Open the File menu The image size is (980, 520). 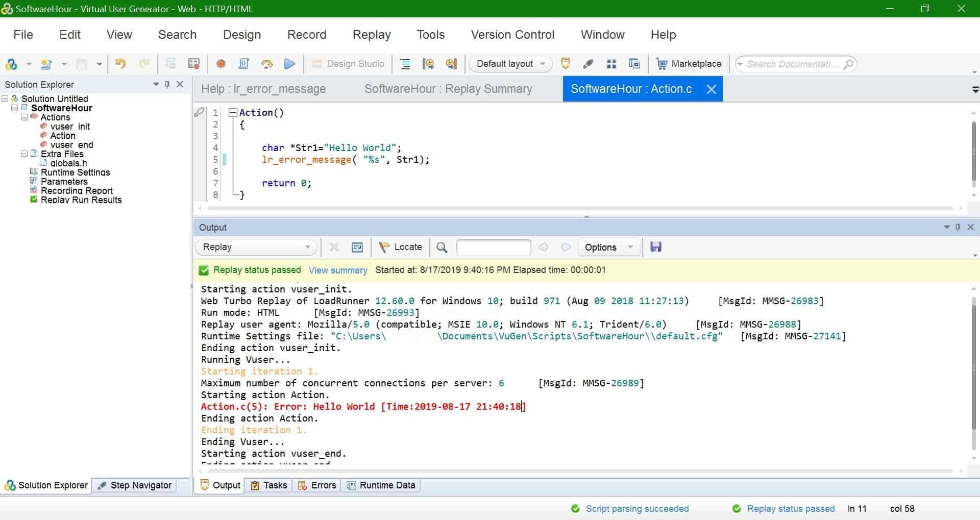click(x=23, y=35)
